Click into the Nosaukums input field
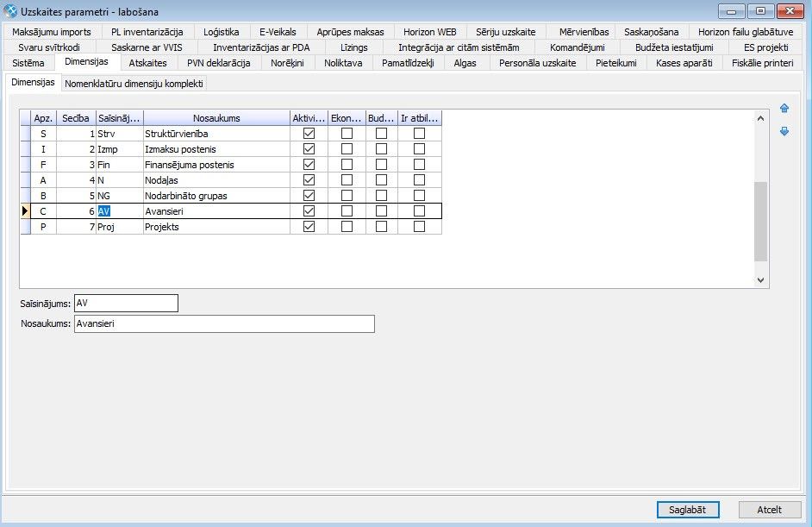Image resolution: width=812 pixels, height=527 pixels. click(x=224, y=323)
